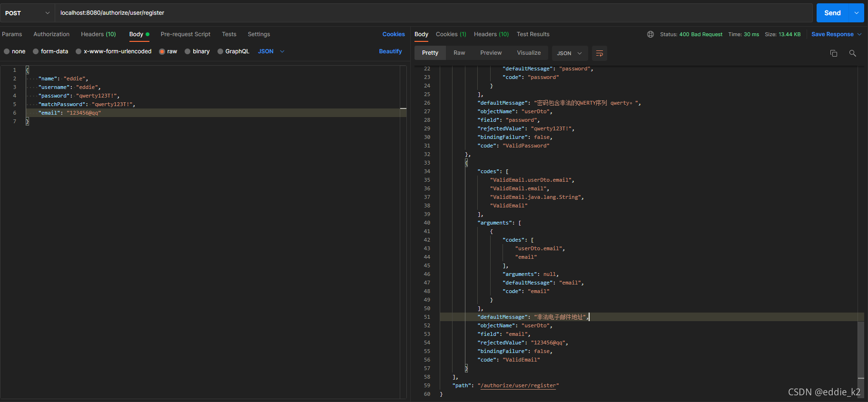Screen dimensions: 868x402
Task: Open the POST method dropdown
Action: coord(27,13)
